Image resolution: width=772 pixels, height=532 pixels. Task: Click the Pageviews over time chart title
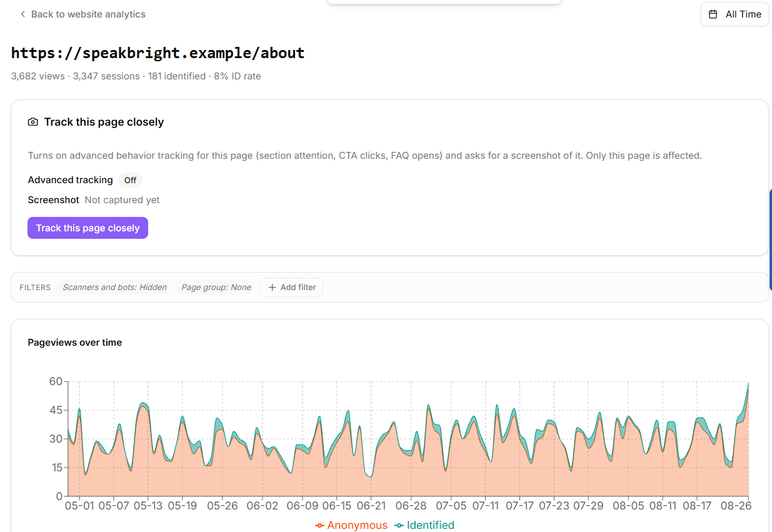(75, 343)
